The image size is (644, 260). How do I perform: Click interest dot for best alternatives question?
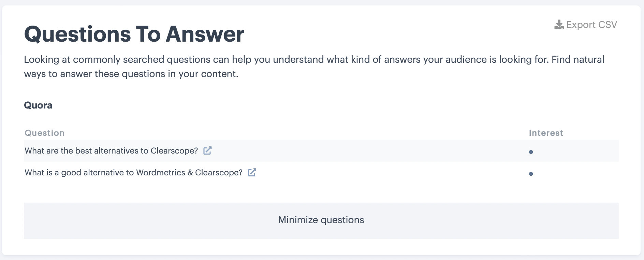tap(531, 152)
